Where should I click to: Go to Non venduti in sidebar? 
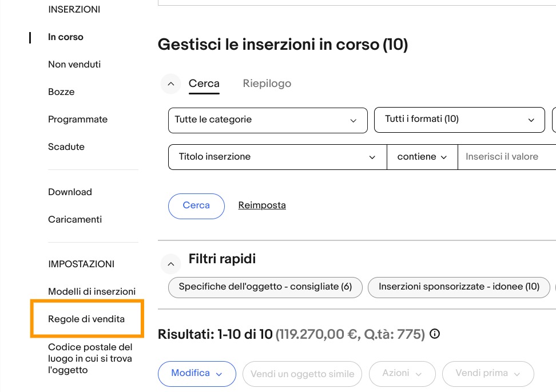[74, 64]
